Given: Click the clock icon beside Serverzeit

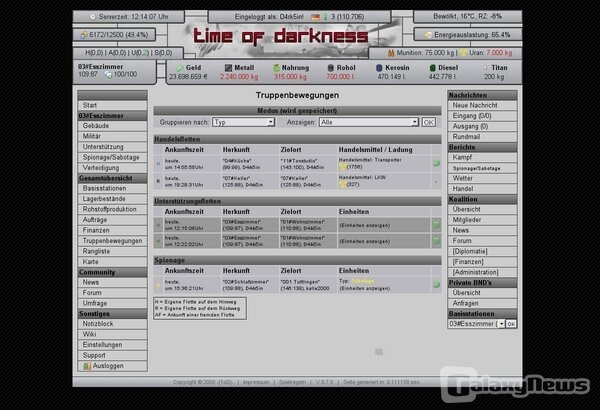Looking at the screenshot, I should [93, 17].
